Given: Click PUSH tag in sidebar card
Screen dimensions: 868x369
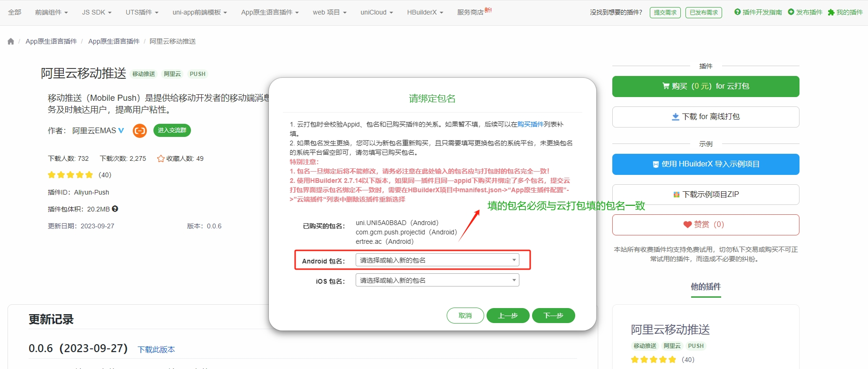Looking at the screenshot, I should click(x=696, y=346).
